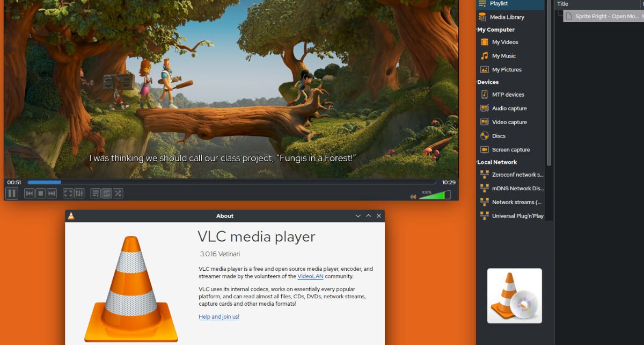Stop the video playback
Viewport: 644px width, 345px height.
point(40,193)
